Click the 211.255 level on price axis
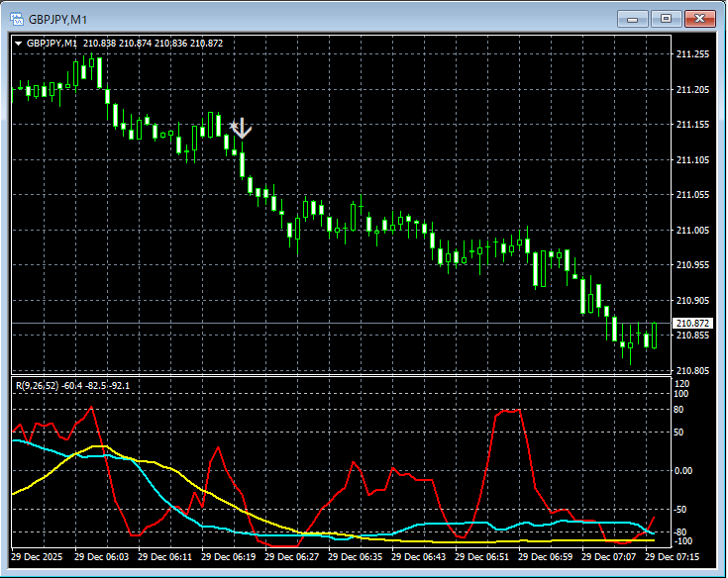Image resolution: width=728 pixels, height=578 pixels. pos(691,54)
